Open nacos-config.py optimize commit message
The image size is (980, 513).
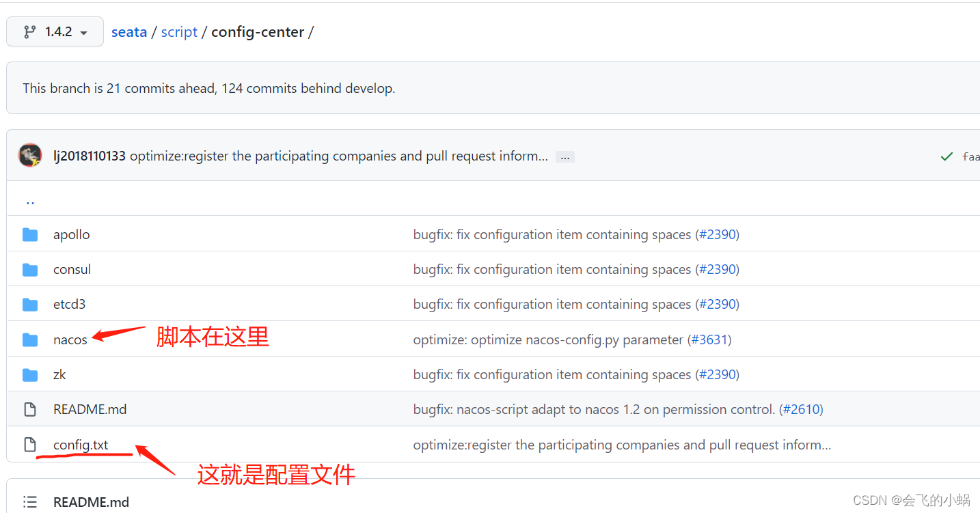(548, 339)
